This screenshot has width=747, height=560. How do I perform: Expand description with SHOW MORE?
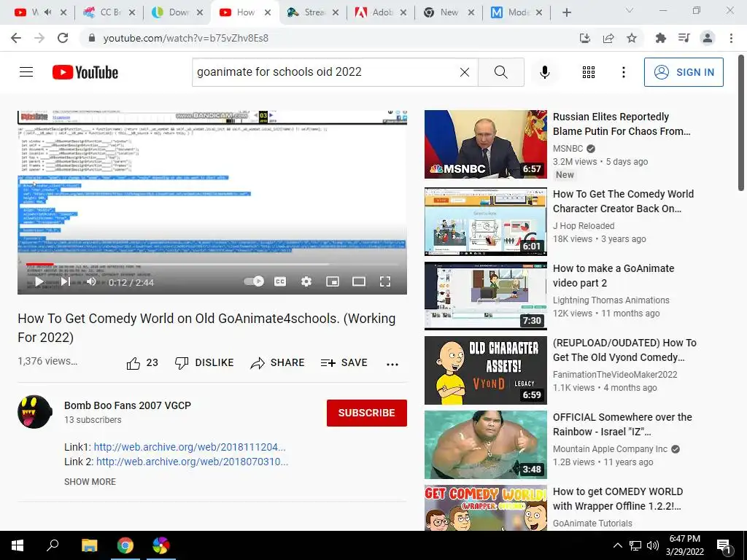tap(90, 481)
